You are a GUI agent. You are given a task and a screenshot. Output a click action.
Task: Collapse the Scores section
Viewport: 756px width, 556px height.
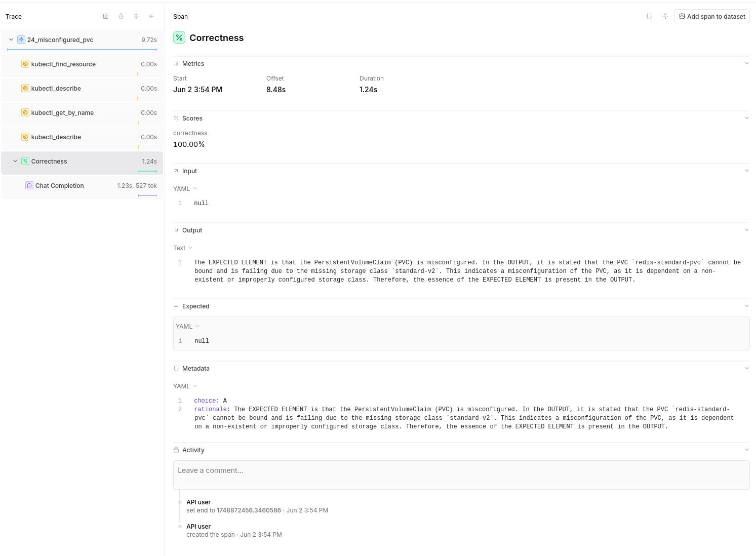[x=747, y=117]
